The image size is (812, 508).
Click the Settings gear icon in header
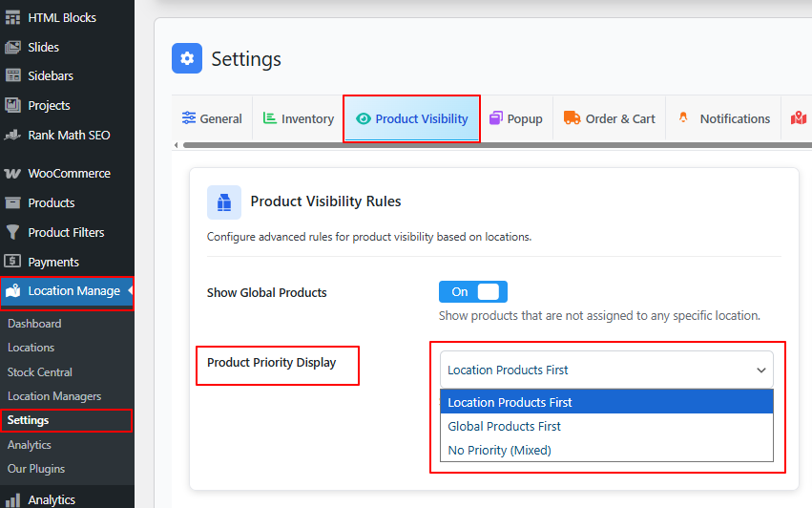(187, 58)
